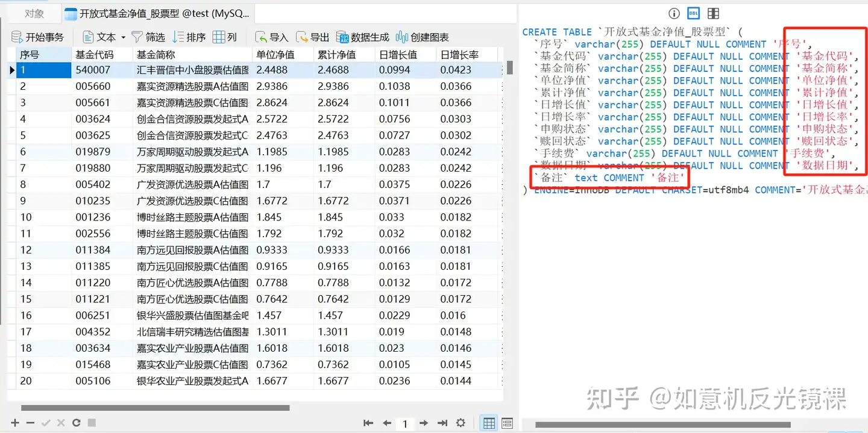Viewport: 868px width, 433px height.
Task: Apply changes with the checkmark icon
Action: pyautogui.click(x=45, y=423)
